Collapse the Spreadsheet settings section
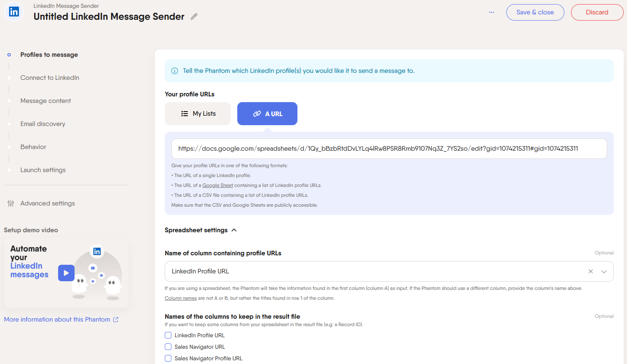 pos(201,230)
